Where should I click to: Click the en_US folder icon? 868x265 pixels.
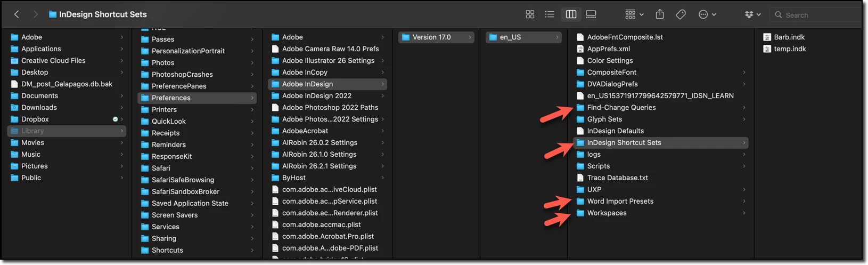[x=493, y=37]
